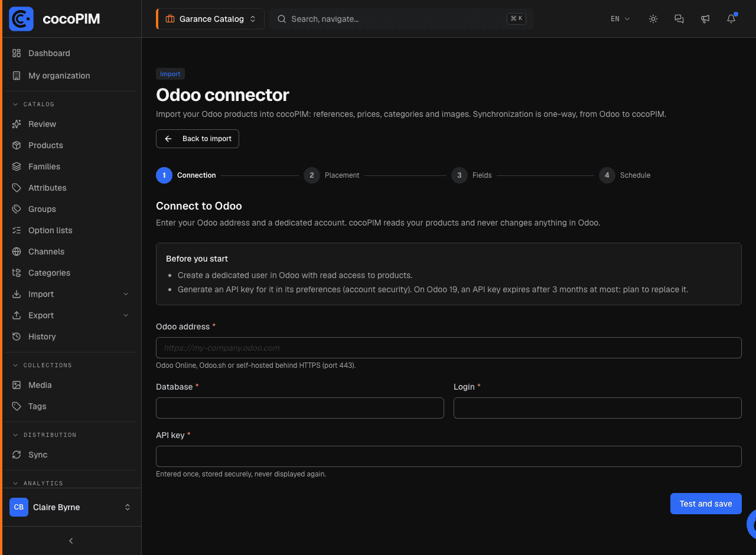This screenshot has height=555, width=756.
Task: Open the EN language dropdown
Action: pyautogui.click(x=620, y=19)
